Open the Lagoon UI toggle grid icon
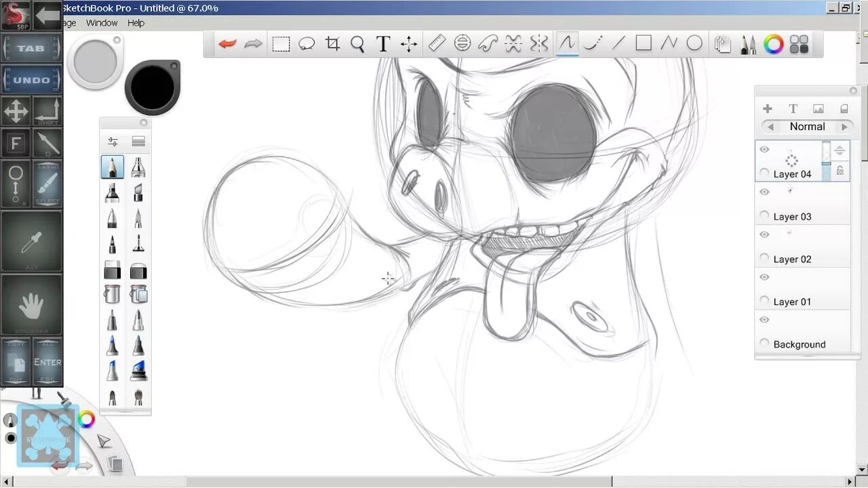This screenshot has width=868, height=488. point(800,45)
